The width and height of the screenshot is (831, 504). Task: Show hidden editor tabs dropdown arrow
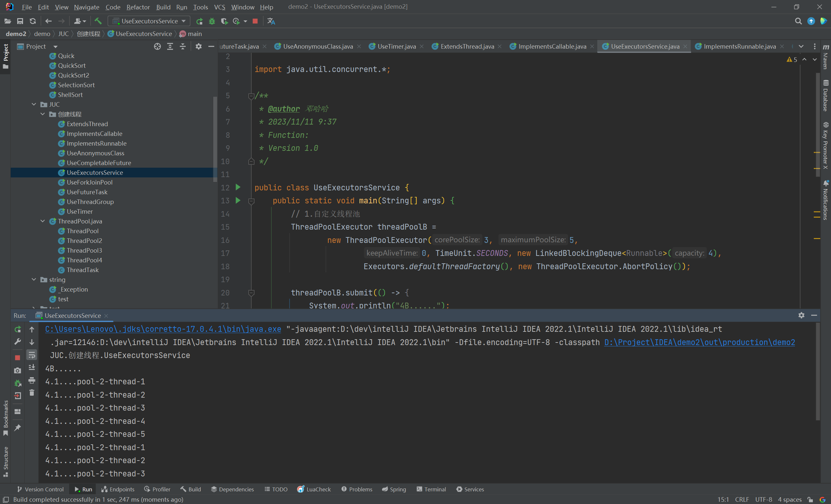[x=801, y=46]
